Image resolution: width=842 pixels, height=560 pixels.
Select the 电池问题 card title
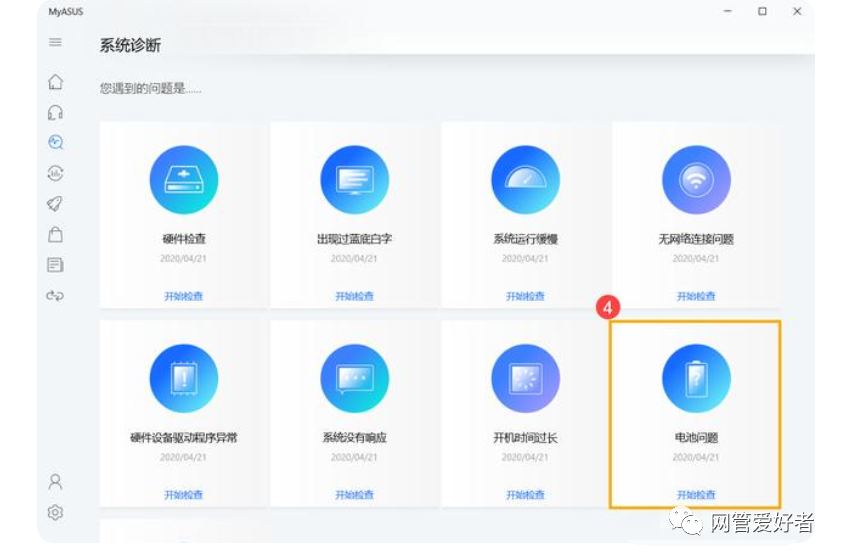tap(696, 438)
